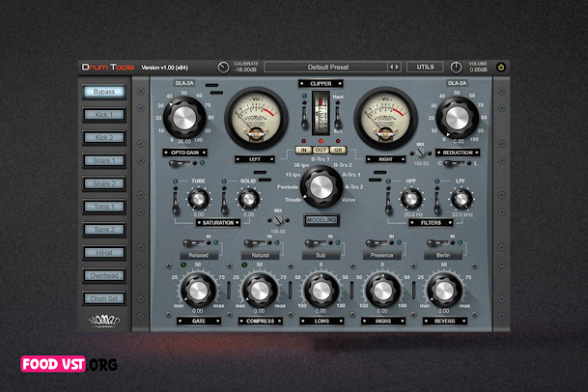Screen dimensions: 588x392
Task: Click the Volume knob in the header
Action: [456, 68]
